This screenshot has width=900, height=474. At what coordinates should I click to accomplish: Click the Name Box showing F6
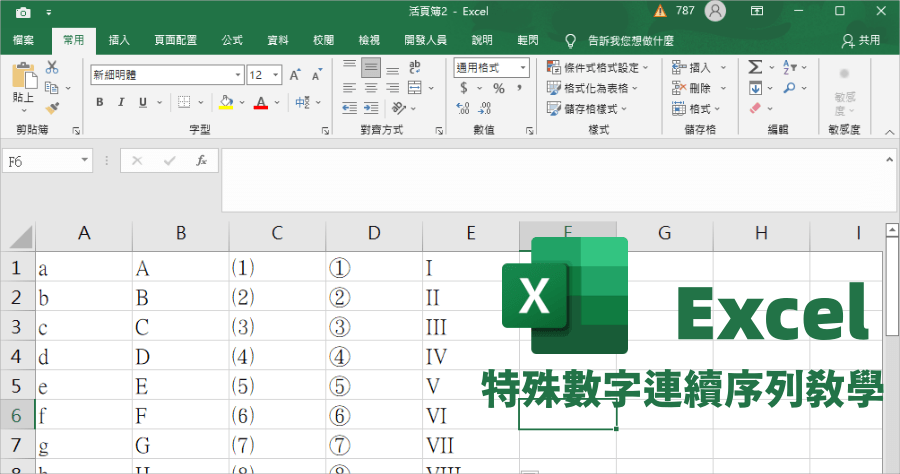click(x=47, y=161)
